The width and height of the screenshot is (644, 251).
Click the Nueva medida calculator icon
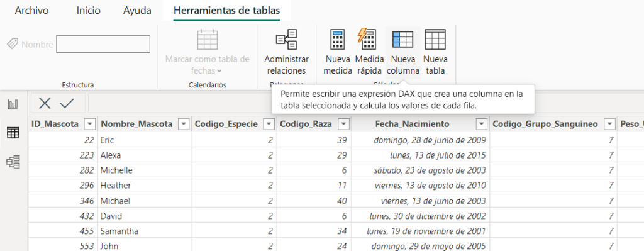(x=338, y=40)
